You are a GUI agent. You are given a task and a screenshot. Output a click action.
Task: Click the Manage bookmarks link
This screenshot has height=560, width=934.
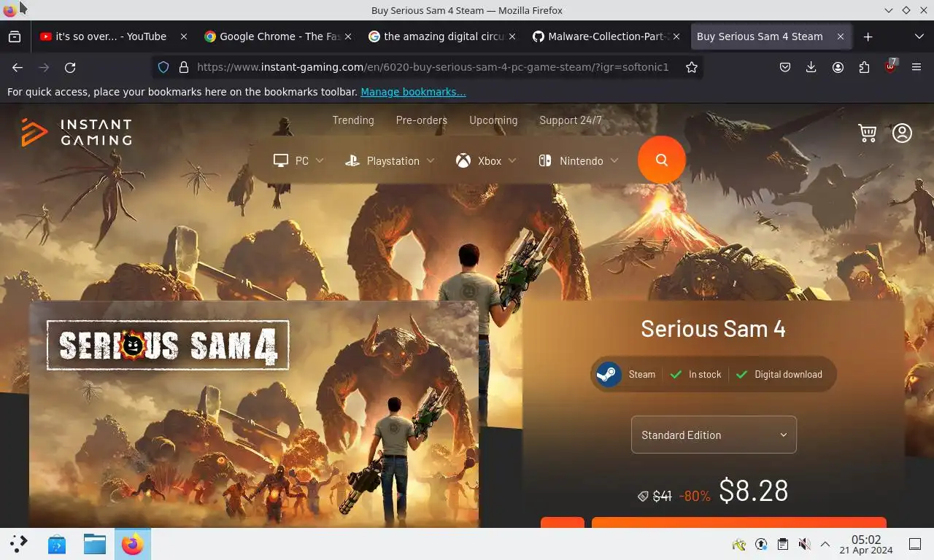coord(413,92)
